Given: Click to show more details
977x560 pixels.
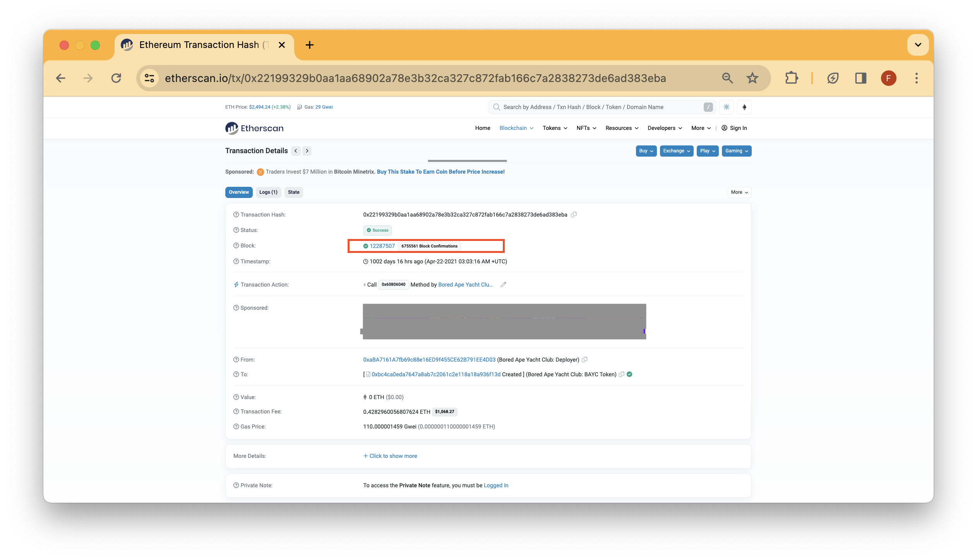Looking at the screenshot, I should (x=390, y=456).
